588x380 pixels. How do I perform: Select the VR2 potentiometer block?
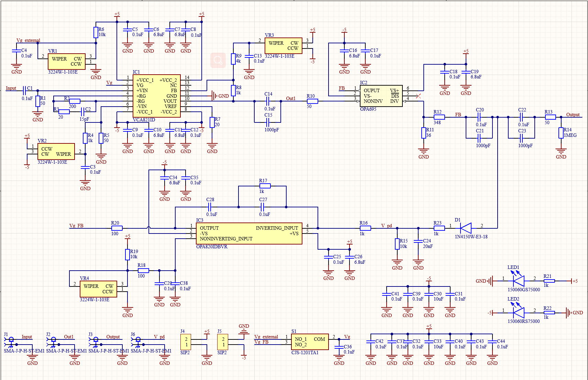(56, 151)
